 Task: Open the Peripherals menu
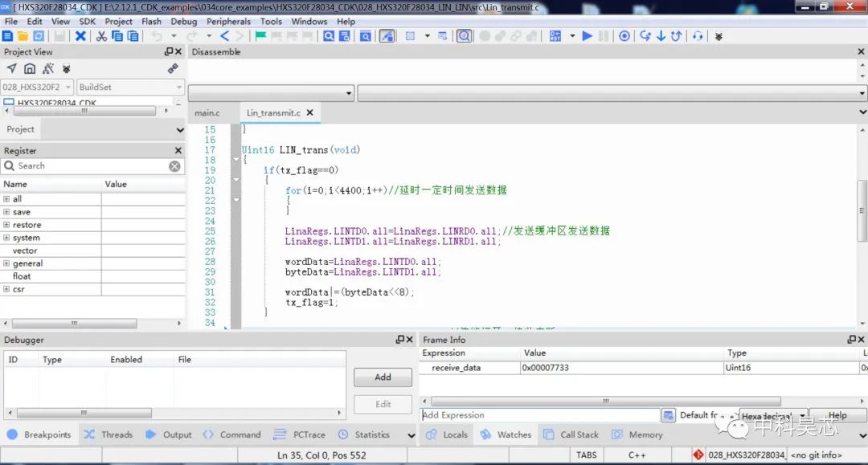click(228, 21)
